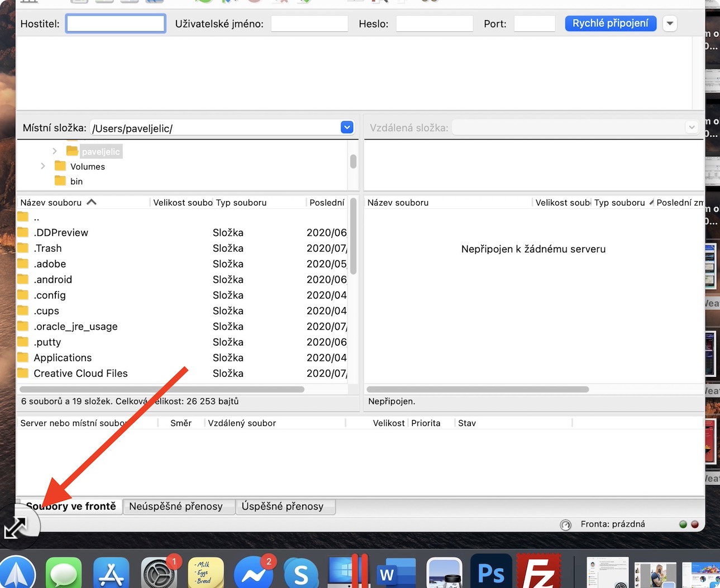Click the Rychlé připojení button
Screen dimensions: 720x588
click(610, 23)
